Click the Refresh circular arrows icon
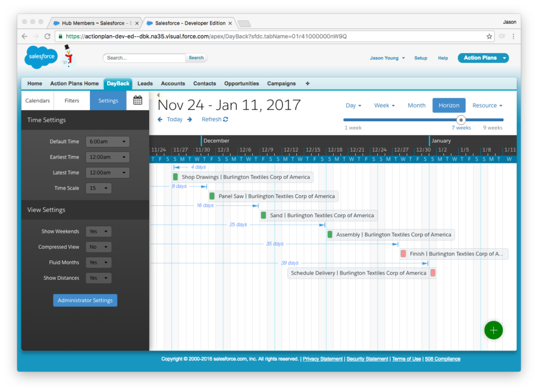538x392 pixels. [x=225, y=119]
